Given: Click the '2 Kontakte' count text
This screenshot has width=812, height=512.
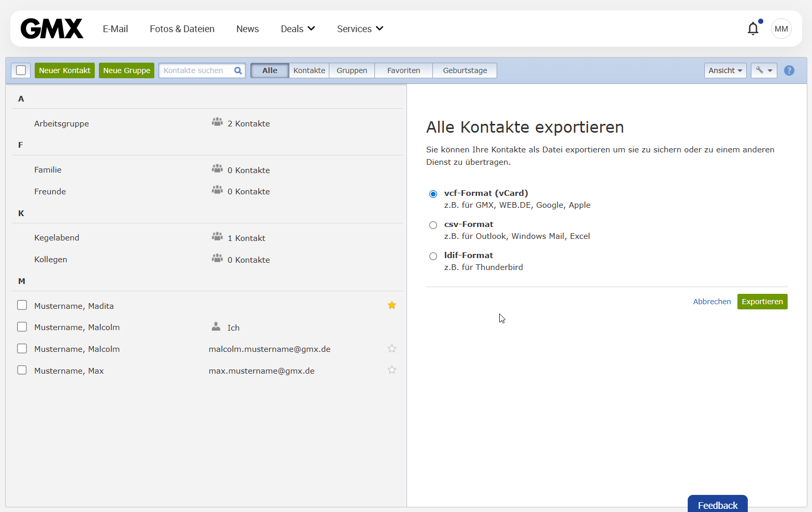Looking at the screenshot, I should pos(249,123).
